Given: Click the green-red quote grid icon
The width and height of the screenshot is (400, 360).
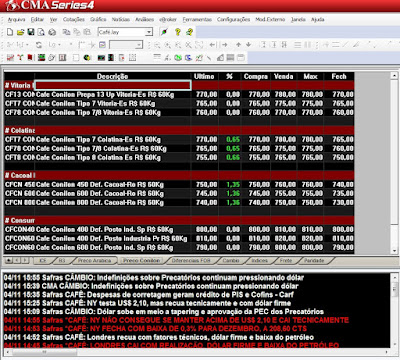Looking at the screenshot, I should (x=41, y=58).
